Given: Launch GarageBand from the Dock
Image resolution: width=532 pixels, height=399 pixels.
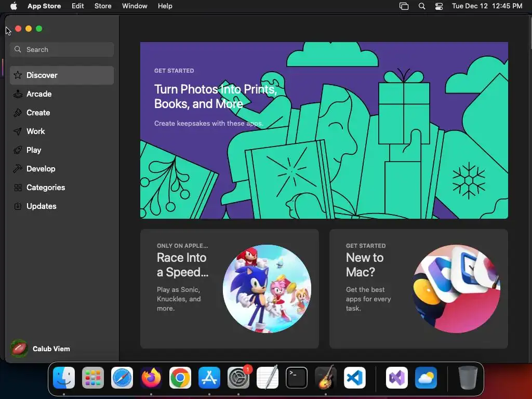Looking at the screenshot, I should 326,378.
